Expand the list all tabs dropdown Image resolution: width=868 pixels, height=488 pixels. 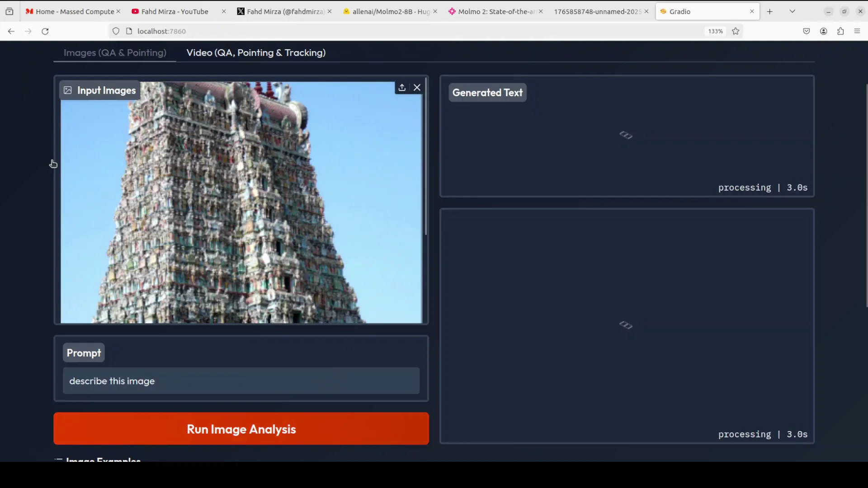click(792, 11)
